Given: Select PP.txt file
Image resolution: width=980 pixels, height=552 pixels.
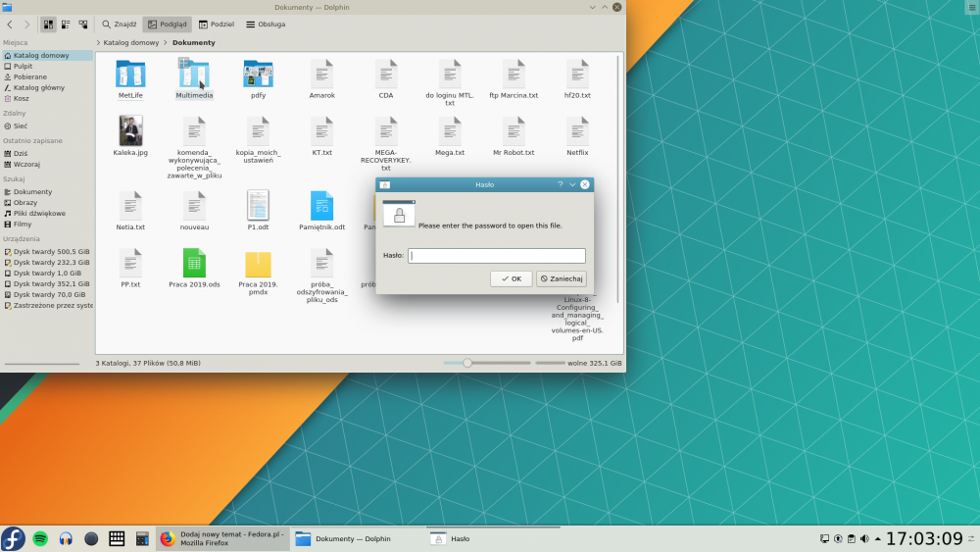Looking at the screenshot, I should [130, 268].
